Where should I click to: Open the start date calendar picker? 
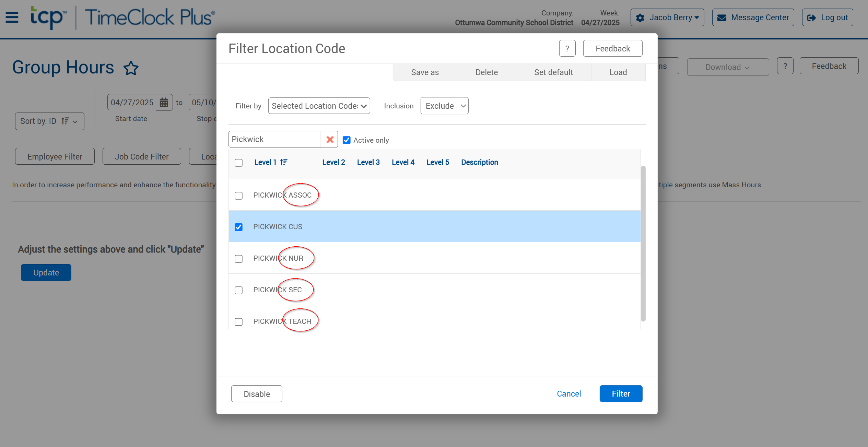point(164,102)
